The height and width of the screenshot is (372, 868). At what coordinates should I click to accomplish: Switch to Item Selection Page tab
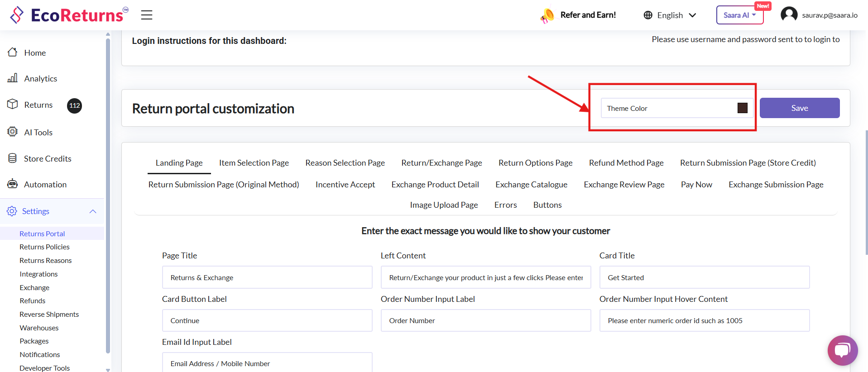pyautogui.click(x=254, y=163)
